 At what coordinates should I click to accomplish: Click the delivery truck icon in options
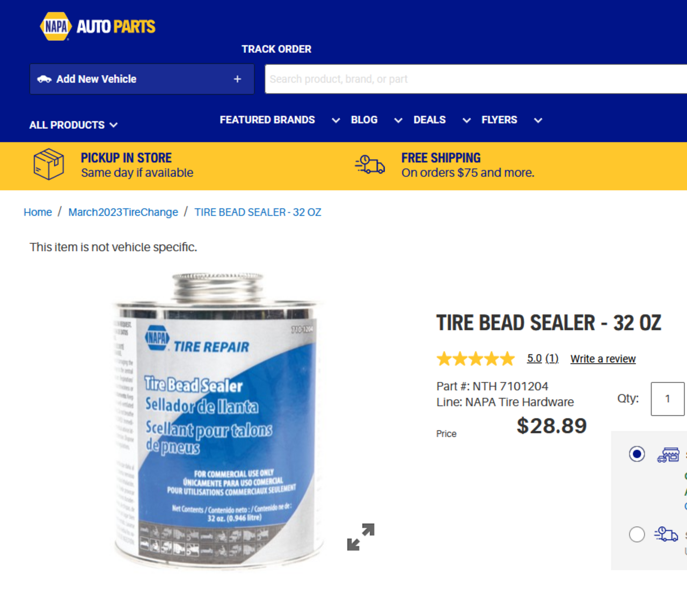pos(666,534)
